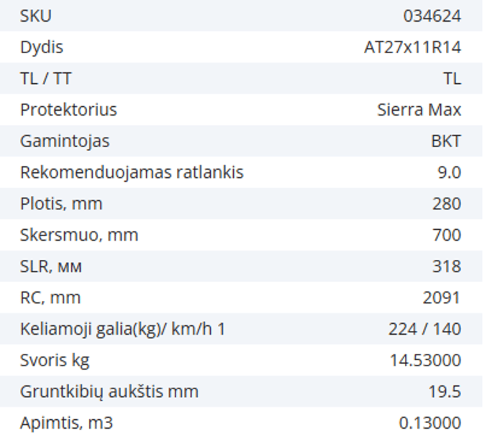
Task: Select the diameter value 700
Action: 447,236
